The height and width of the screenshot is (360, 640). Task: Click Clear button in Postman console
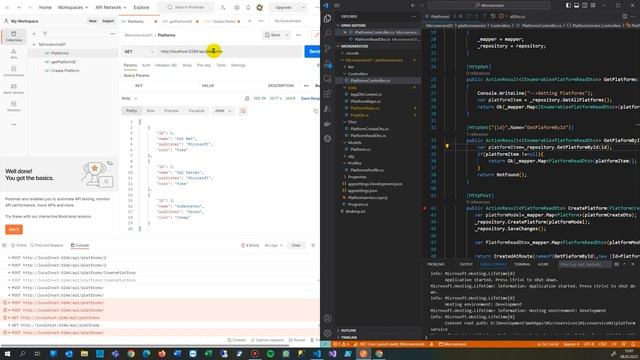pyautogui.click(x=296, y=245)
